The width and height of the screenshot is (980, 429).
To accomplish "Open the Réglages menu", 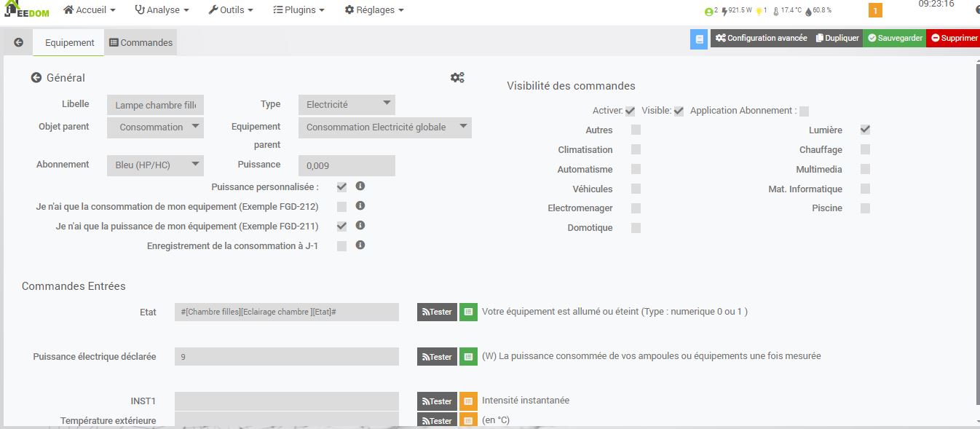I will pyautogui.click(x=374, y=10).
